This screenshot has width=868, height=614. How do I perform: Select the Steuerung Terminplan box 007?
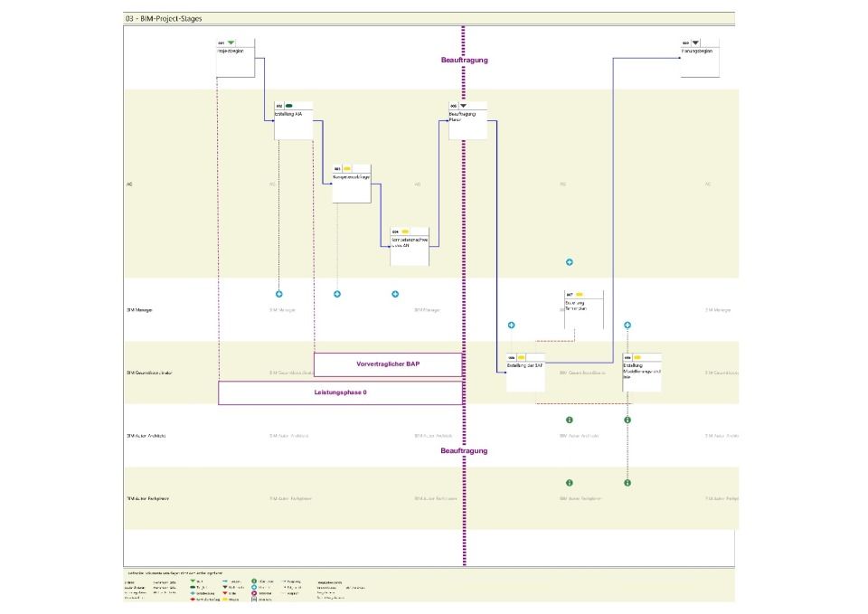point(584,309)
